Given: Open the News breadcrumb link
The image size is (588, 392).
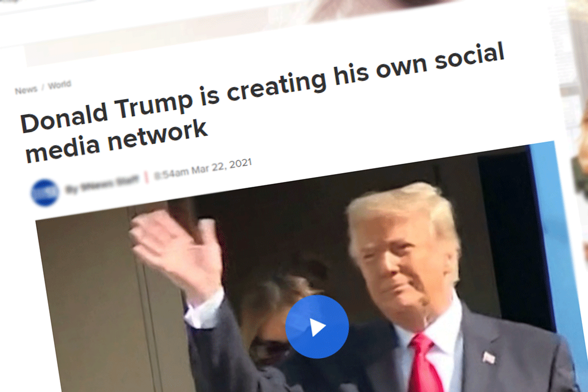Looking at the screenshot, I should coord(26,90).
